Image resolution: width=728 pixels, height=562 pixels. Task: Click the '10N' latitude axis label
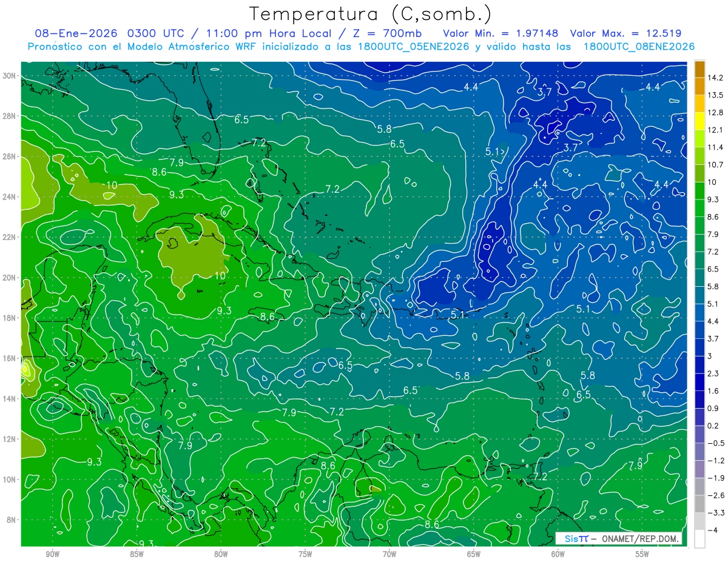tap(10, 480)
